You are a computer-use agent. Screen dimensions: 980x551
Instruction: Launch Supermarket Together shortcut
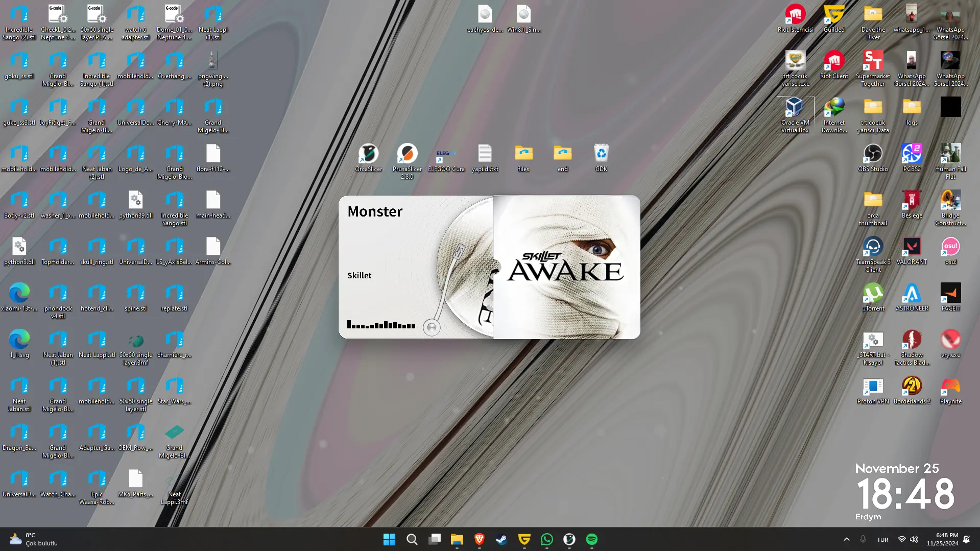(873, 68)
